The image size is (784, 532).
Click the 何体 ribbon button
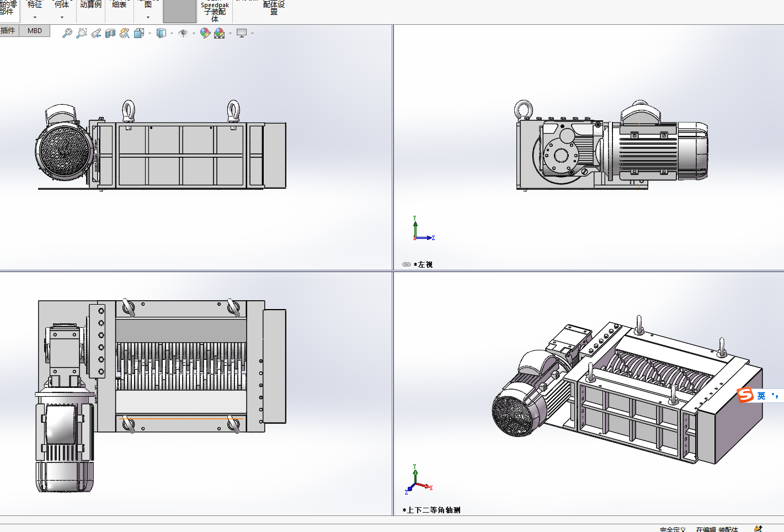coord(62,4)
